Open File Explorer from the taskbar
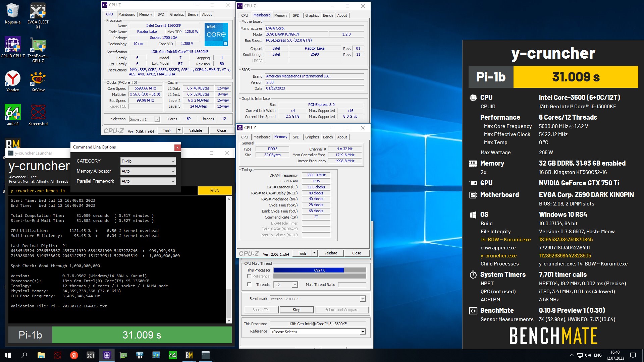644x362 pixels. 41,355
